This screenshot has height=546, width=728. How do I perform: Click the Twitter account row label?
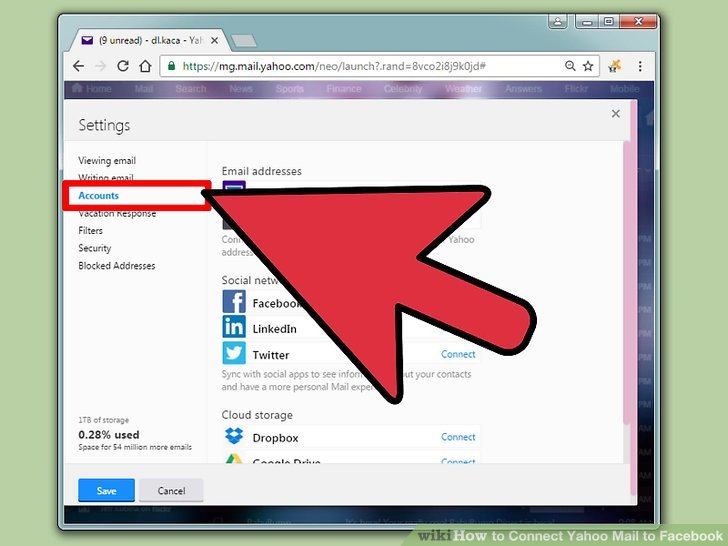point(271,355)
